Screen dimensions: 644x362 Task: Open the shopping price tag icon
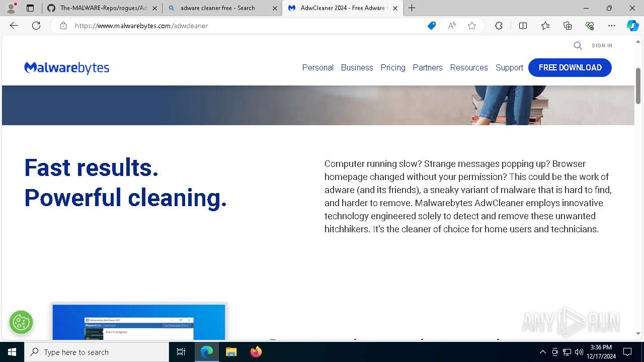432,26
